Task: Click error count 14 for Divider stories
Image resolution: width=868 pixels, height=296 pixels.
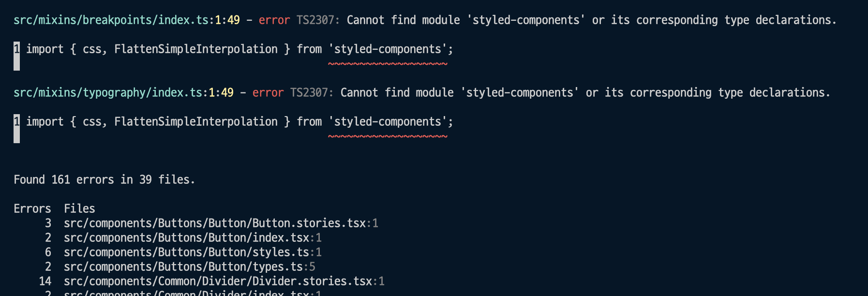Action: tap(45, 281)
